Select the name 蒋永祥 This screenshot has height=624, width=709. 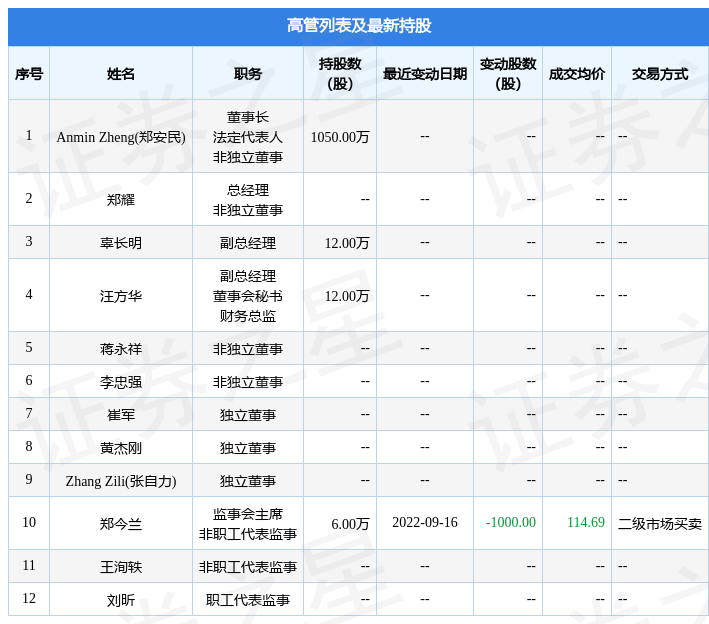click(121, 349)
